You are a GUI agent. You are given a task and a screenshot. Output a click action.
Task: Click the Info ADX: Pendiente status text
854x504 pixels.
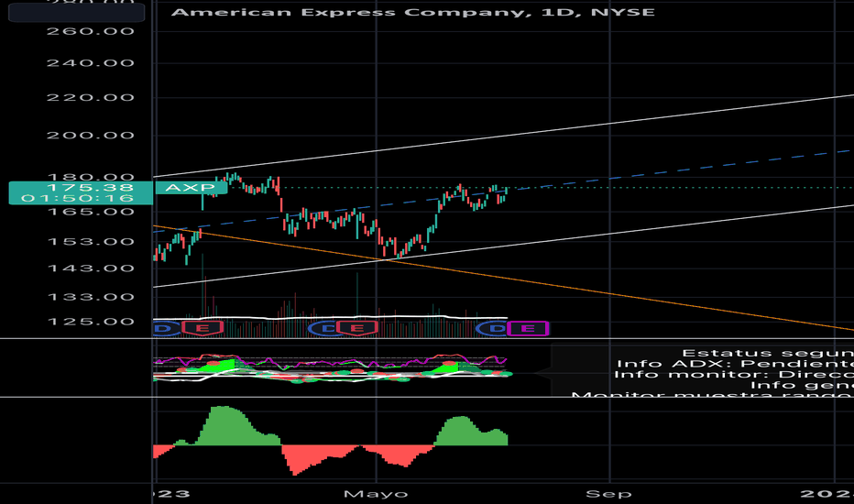click(x=735, y=364)
